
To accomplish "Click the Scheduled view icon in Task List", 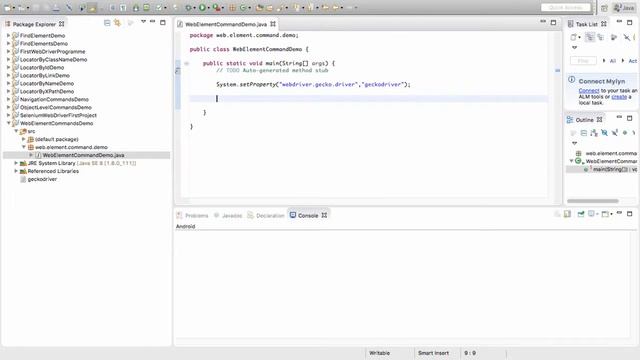I will (600, 37).
